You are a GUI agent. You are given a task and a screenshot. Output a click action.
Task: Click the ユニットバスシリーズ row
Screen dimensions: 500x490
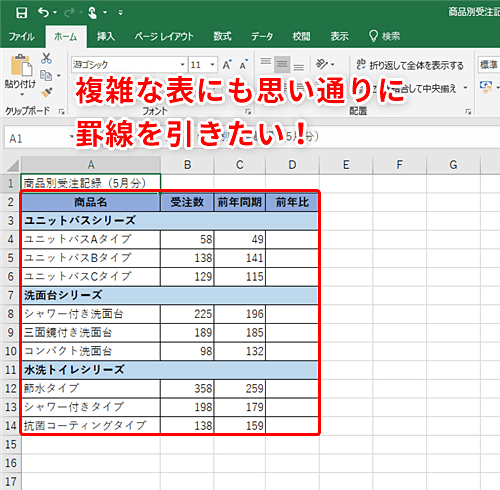pyautogui.click(x=170, y=221)
